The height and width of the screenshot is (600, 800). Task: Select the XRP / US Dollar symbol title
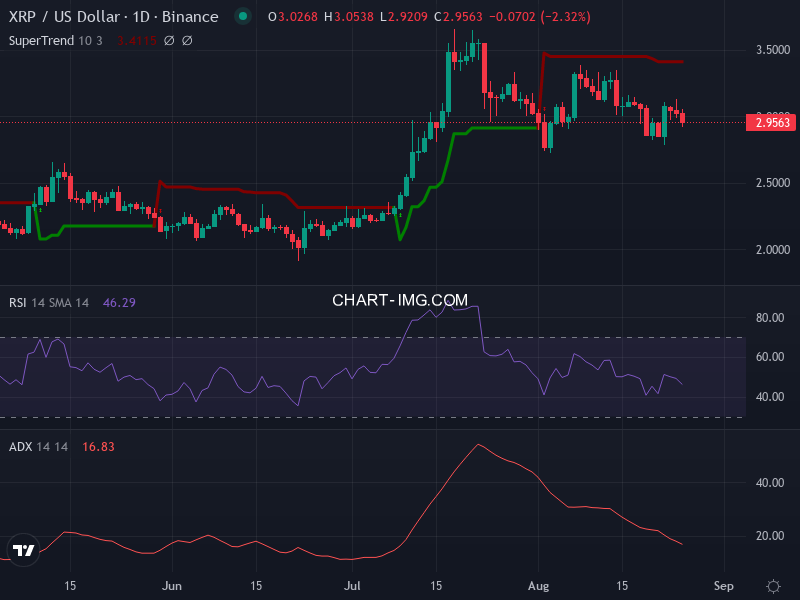click(x=113, y=17)
